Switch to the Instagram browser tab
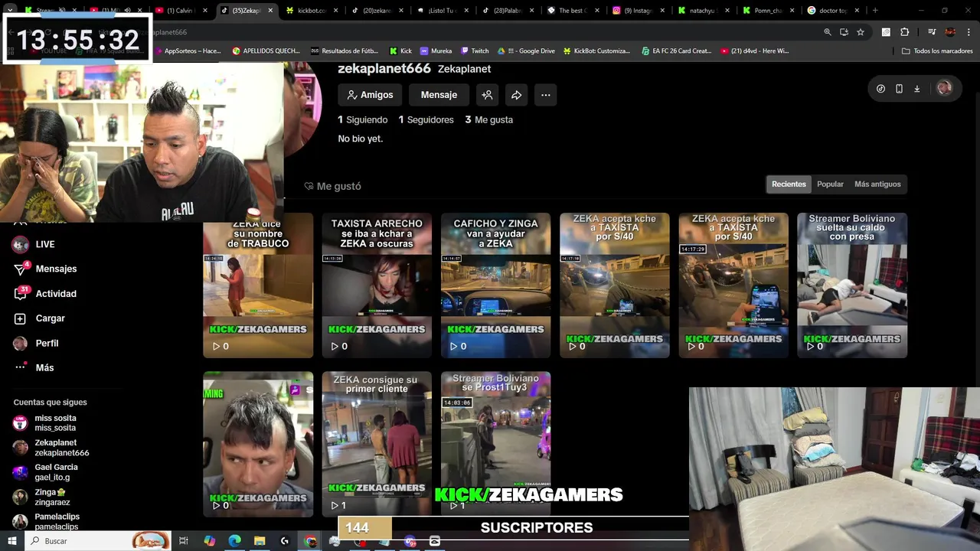This screenshot has width=980, height=551. tap(638, 11)
